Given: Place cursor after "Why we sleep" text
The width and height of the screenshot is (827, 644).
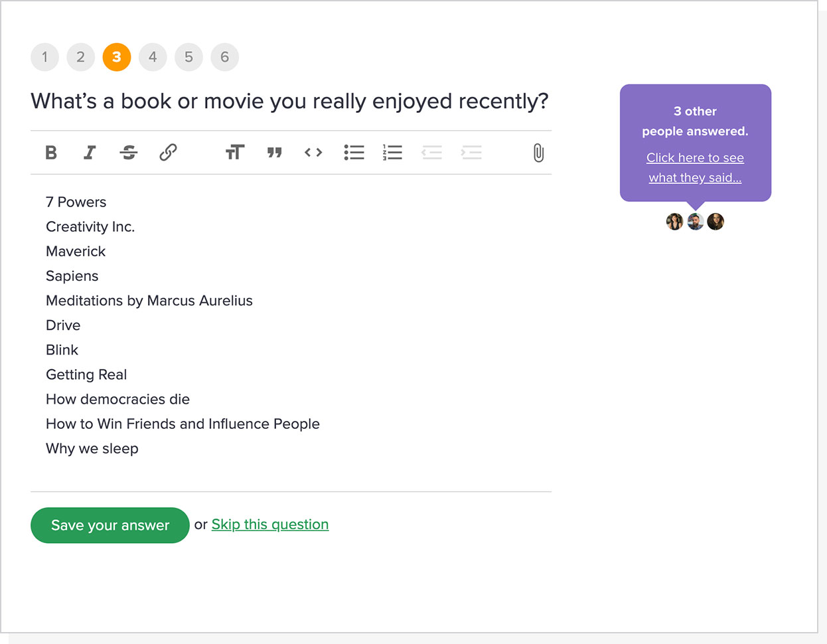Looking at the screenshot, I should click(x=140, y=449).
